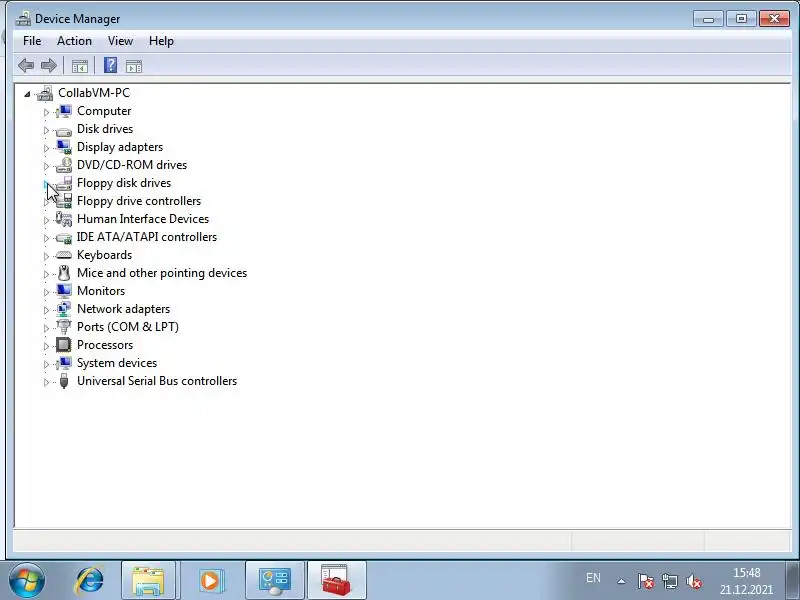Maximize the Device Manager window
This screenshot has height=600, width=800.
741,19
